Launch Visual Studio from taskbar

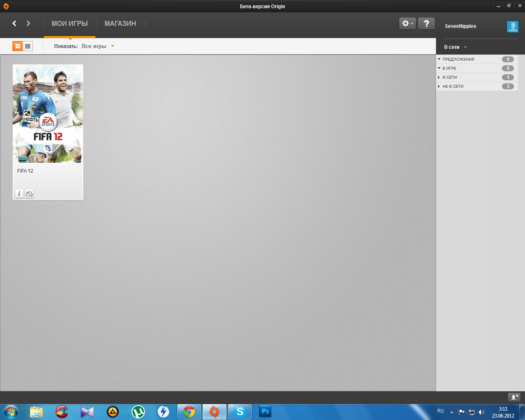[x=87, y=411]
